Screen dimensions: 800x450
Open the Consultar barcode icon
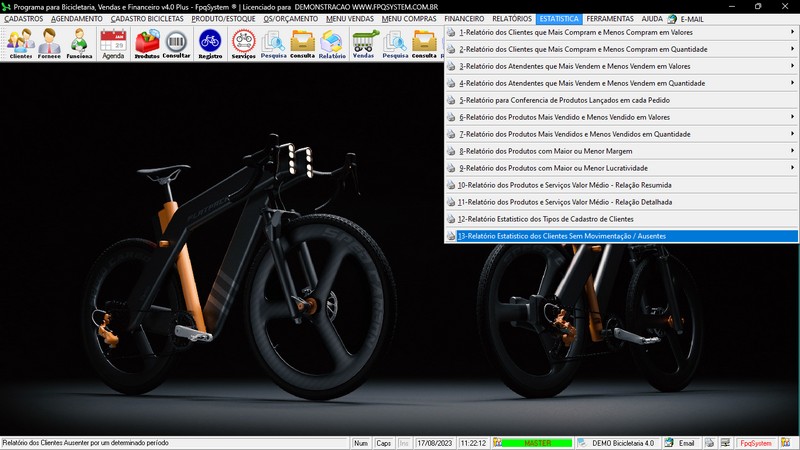(x=177, y=44)
